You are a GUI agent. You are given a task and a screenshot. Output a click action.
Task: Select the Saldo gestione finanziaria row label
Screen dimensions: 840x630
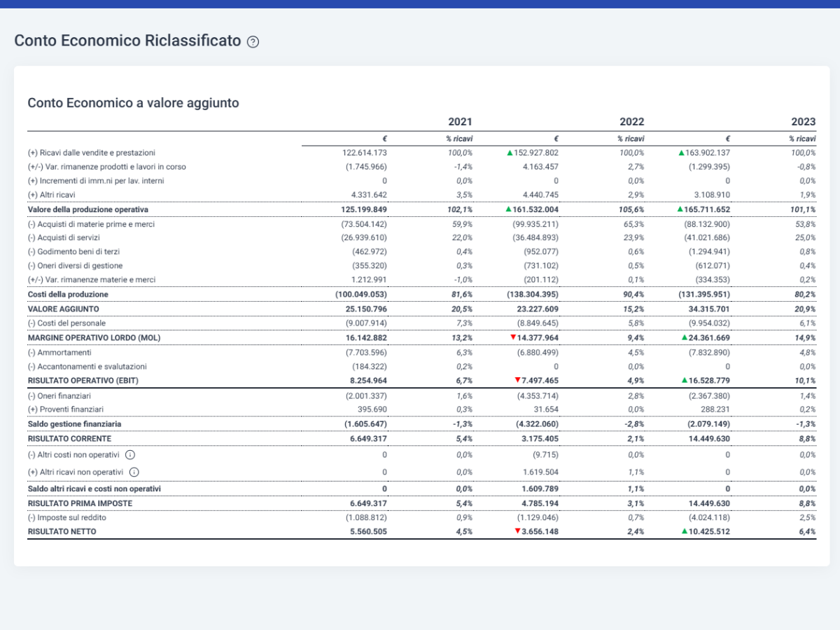click(74, 424)
